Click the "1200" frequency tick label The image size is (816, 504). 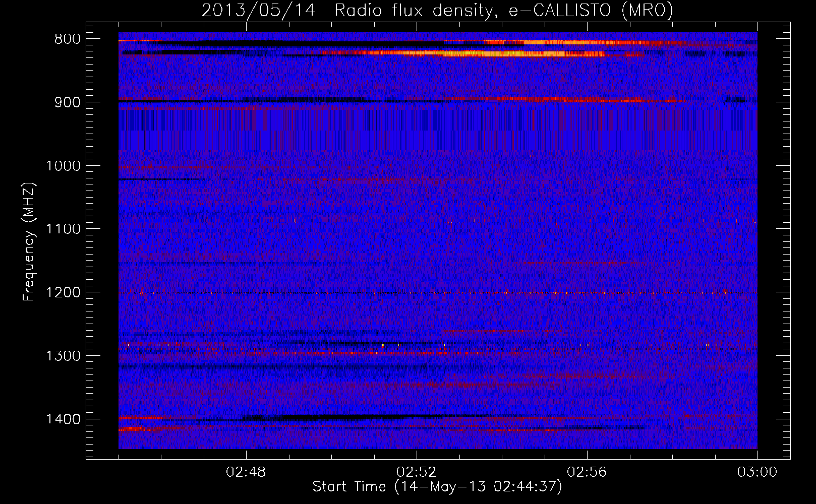tap(63, 293)
